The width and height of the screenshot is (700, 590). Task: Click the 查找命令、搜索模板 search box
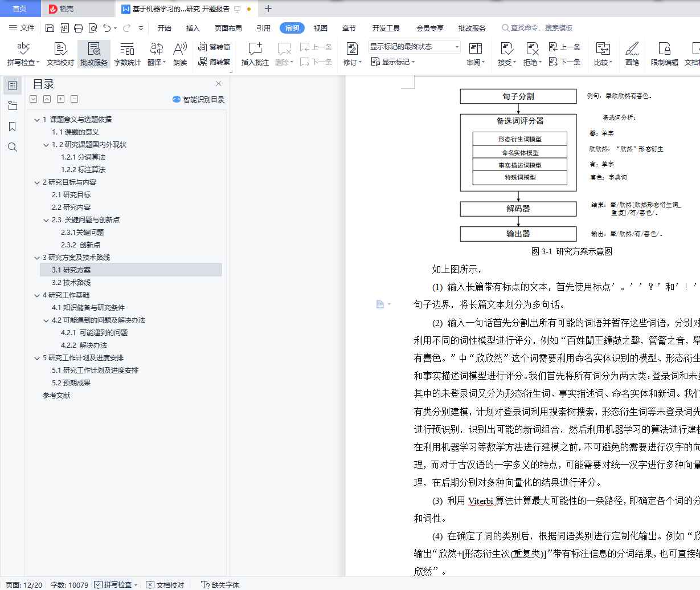tap(537, 28)
